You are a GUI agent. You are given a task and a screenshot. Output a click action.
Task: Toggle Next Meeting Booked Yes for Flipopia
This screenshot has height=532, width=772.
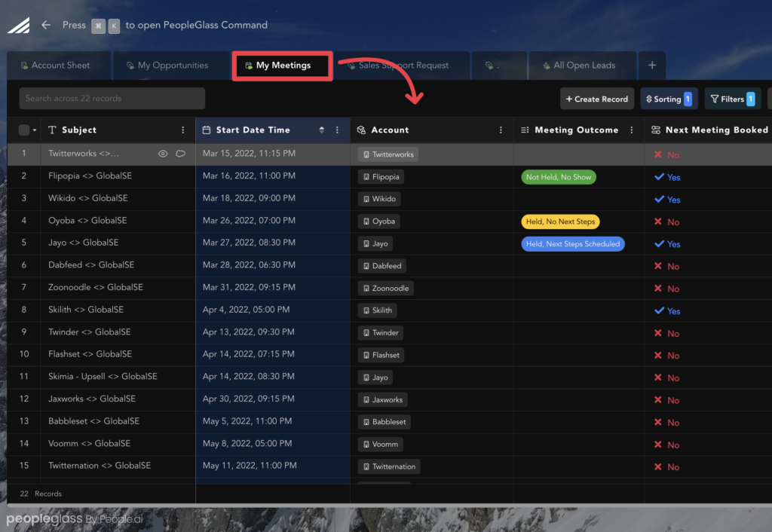(x=667, y=177)
